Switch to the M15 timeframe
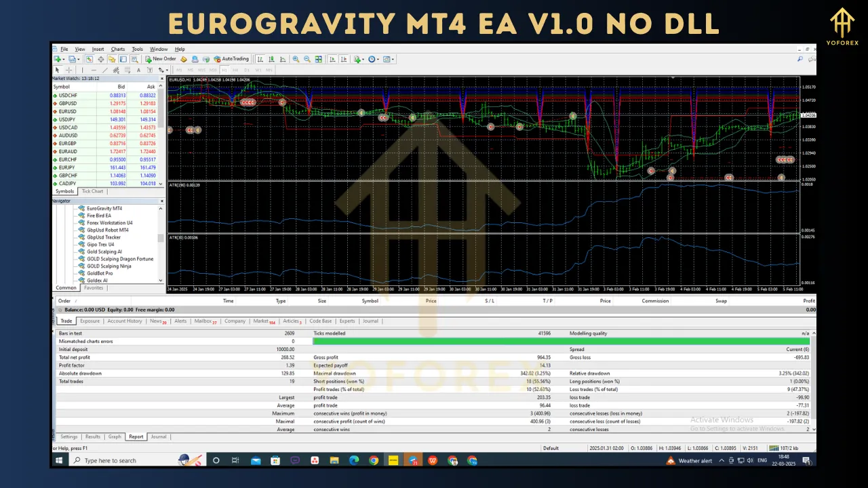Image resolution: width=868 pixels, height=488 pixels. click(x=202, y=70)
